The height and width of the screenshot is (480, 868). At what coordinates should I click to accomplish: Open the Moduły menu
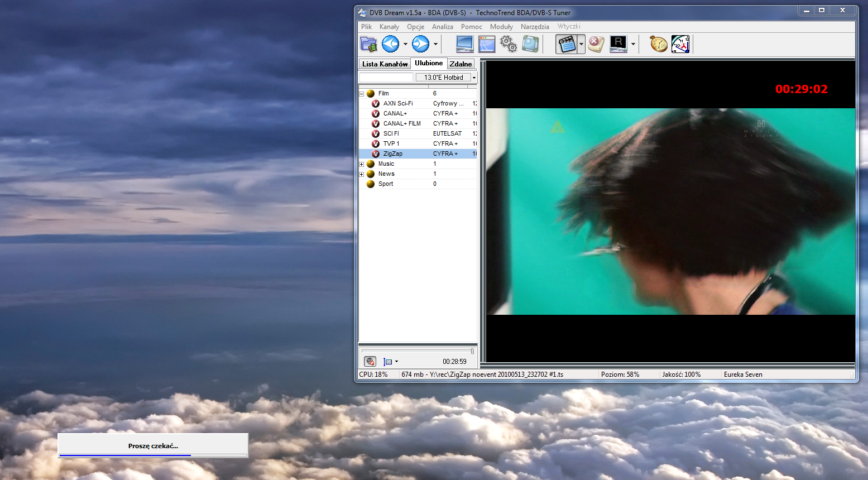point(501,26)
